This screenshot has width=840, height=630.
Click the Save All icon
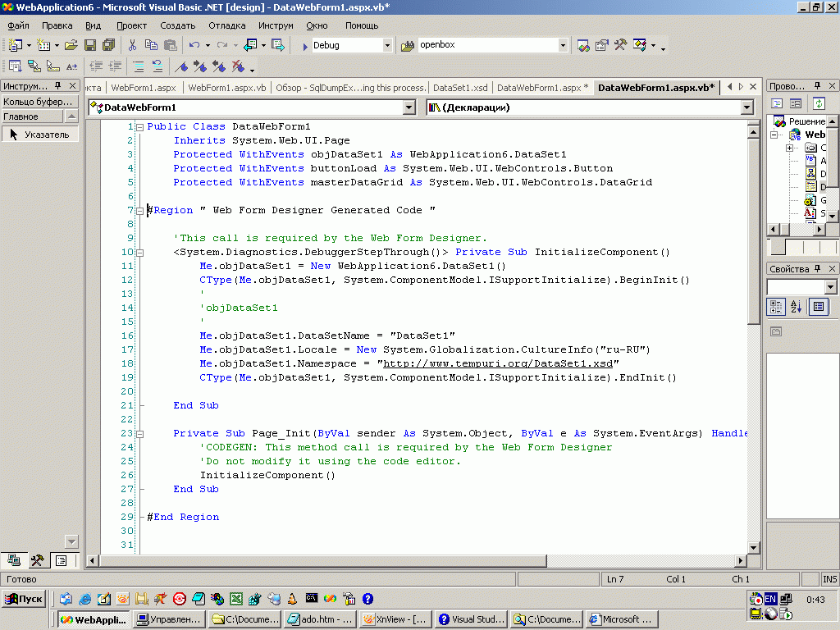pos(109,46)
